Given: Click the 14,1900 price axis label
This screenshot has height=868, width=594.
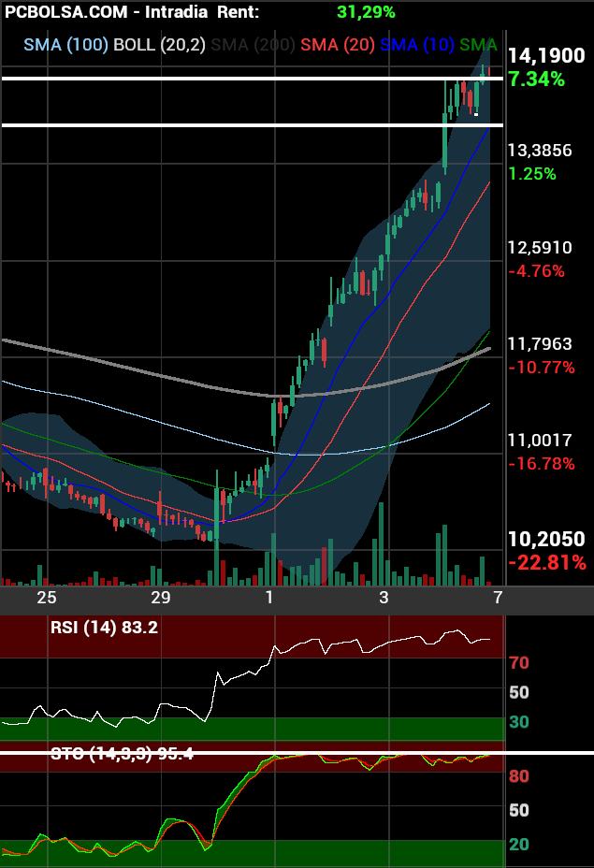Looking at the screenshot, I should pos(546,55).
